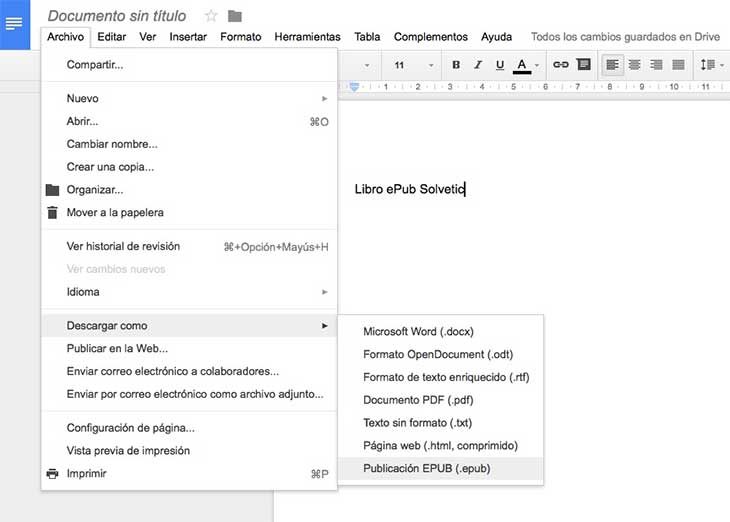The height and width of the screenshot is (522, 730).
Task: Open the Herramientas menu
Action: click(x=307, y=37)
